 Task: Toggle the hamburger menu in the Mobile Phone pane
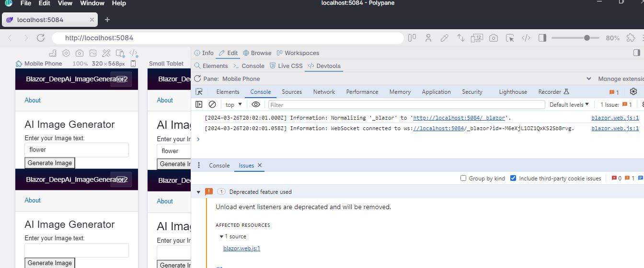pyautogui.click(x=121, y=79)
